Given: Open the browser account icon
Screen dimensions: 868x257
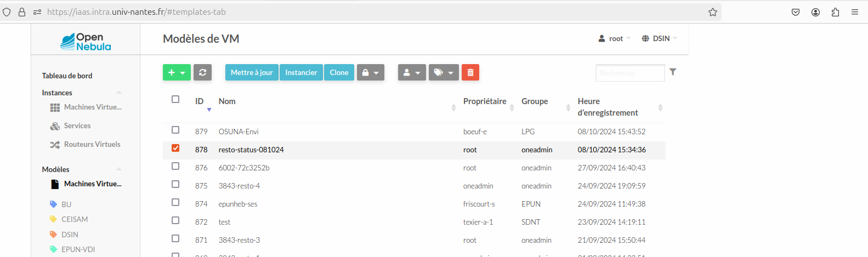Looking at the screenshot, I should pos(815,12).
